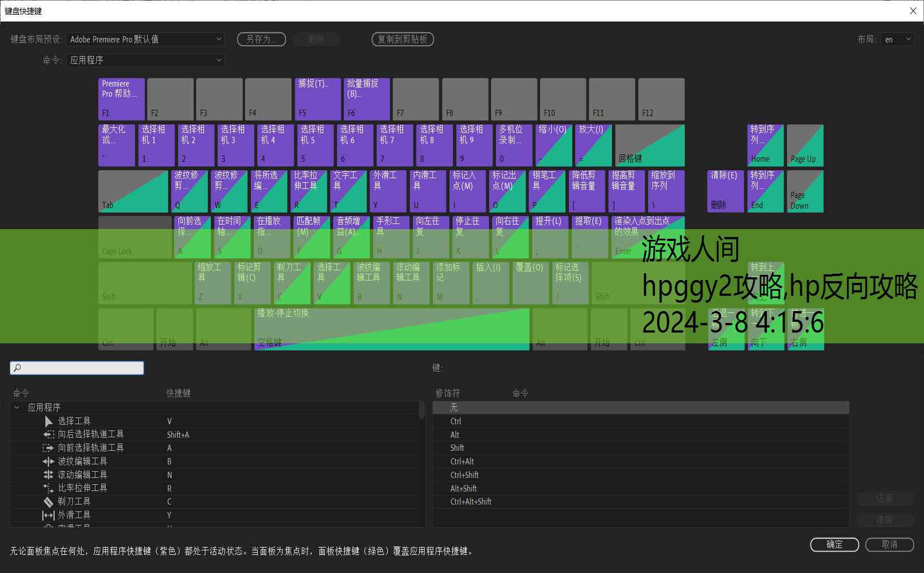Open the 布局 dropdown set to en
This screenshot has height=573, width=924.
[x=898, y=39]
